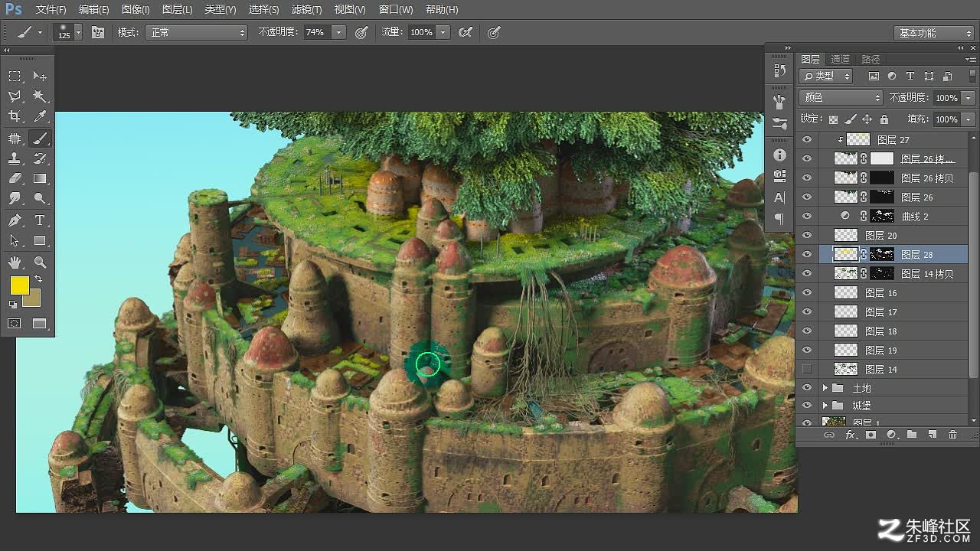Toggle pressure control for opacity
980x551 pixels.
(x=362, y=32)
